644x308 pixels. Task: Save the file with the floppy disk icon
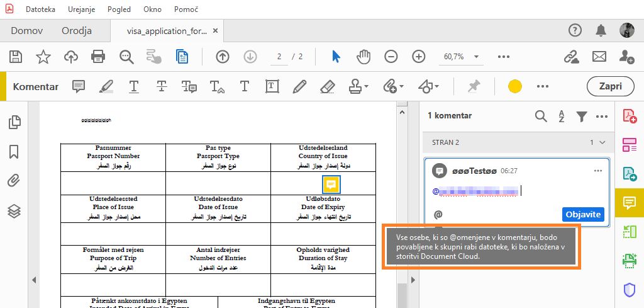pyautogui.click(x=16, y=57)
